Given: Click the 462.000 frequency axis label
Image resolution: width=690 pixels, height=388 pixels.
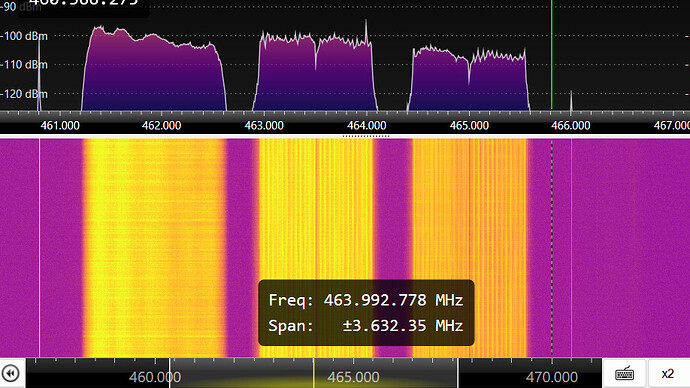Looking at the screenshot, I should [x=161, y=125].
